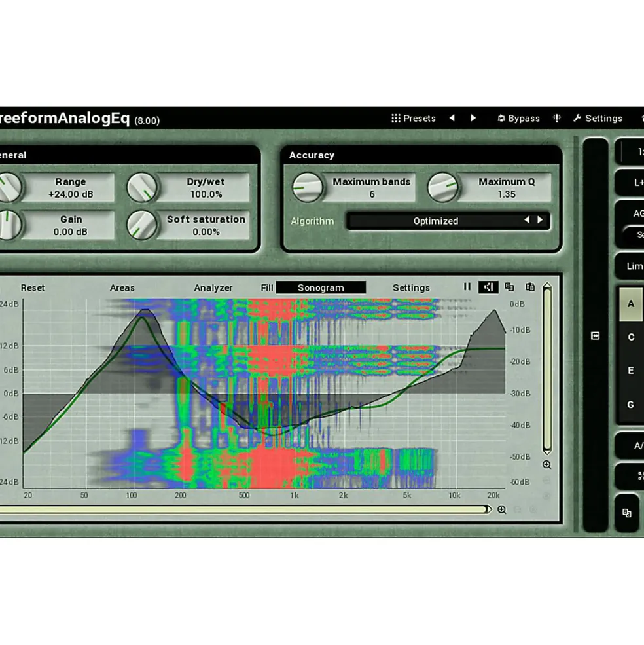Select preset slot A
The height and width of the screenshot is (645, 644).
tap(631, 304)
